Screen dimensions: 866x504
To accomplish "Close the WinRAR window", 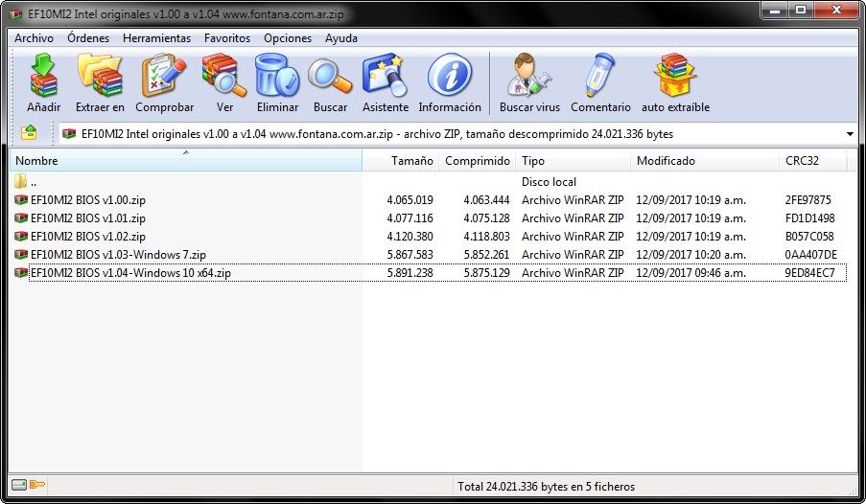I will point(835,10).
